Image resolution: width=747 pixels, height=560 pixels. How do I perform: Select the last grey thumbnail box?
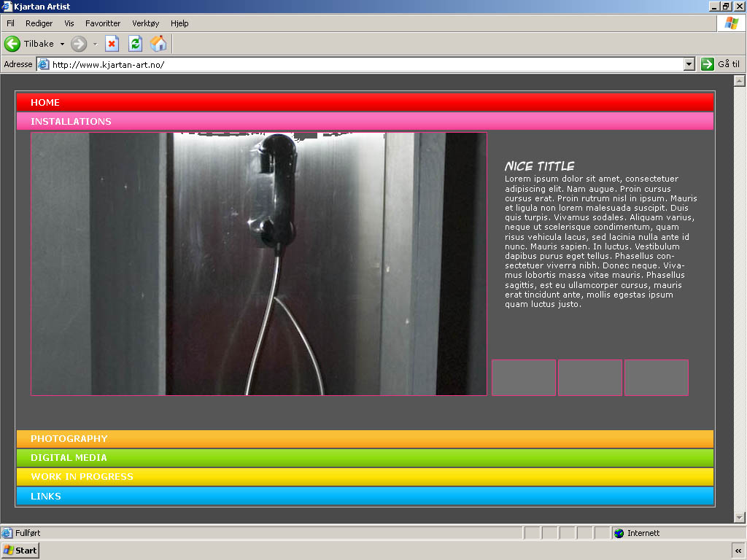[x=657, y=378]
